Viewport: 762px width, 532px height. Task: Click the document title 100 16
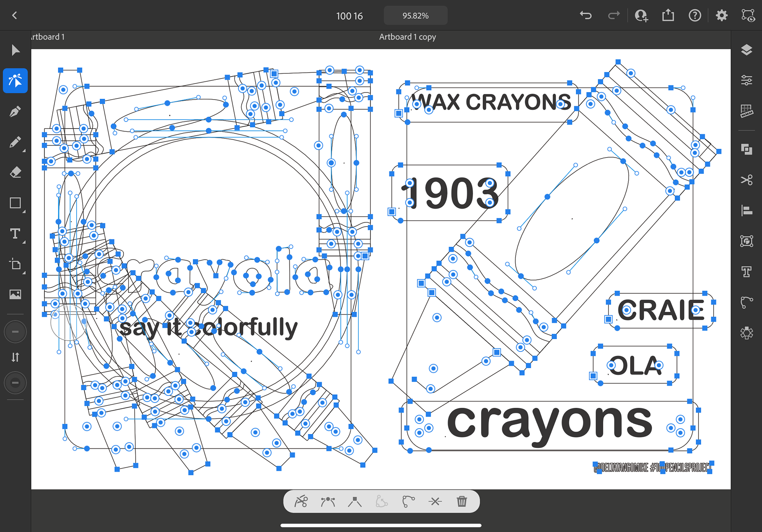[349, 16]
